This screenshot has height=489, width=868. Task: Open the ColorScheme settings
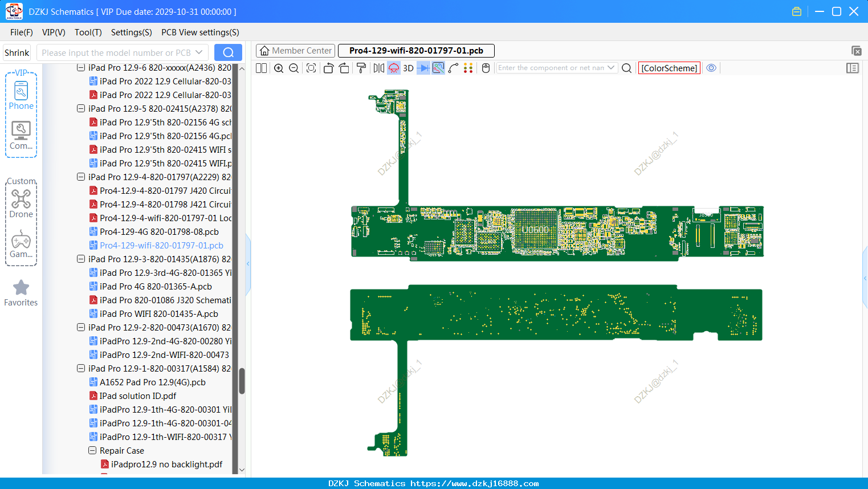click(x=669, y=68)
